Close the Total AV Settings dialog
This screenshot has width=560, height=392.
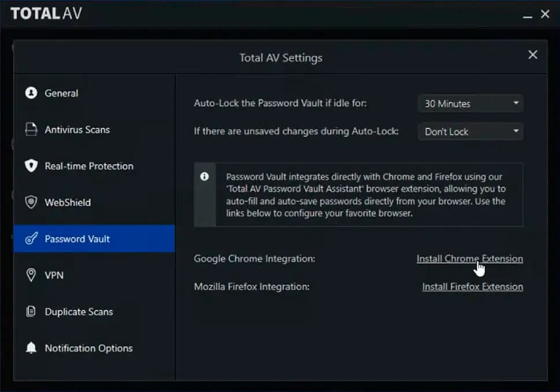[x=532, y=55]
